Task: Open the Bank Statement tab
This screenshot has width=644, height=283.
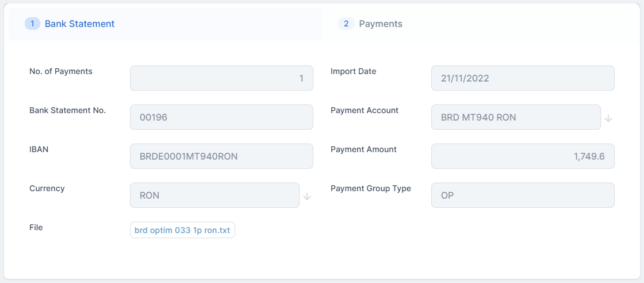Action: click(79, 24)
